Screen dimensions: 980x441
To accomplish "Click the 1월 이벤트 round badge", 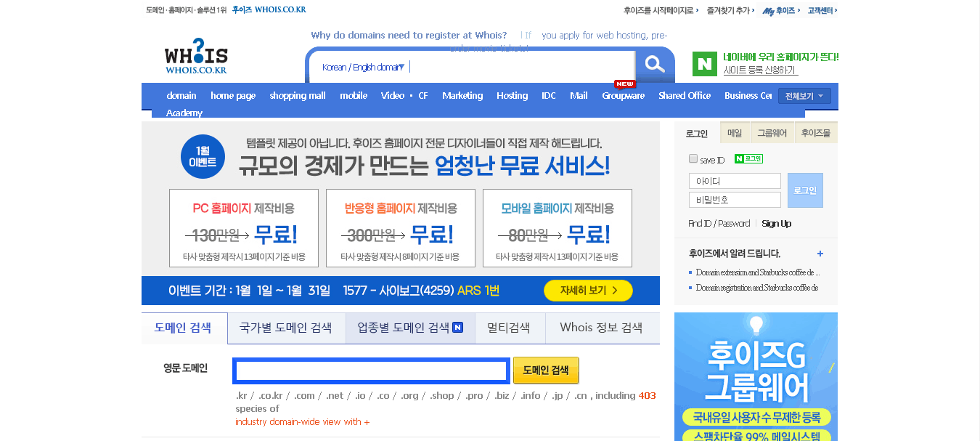I will click(x=203, y=156).
